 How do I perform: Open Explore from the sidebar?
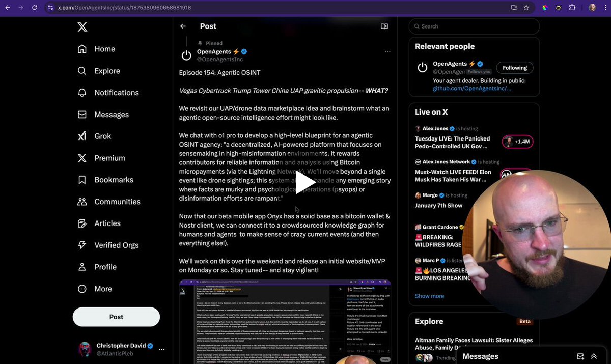99,71
